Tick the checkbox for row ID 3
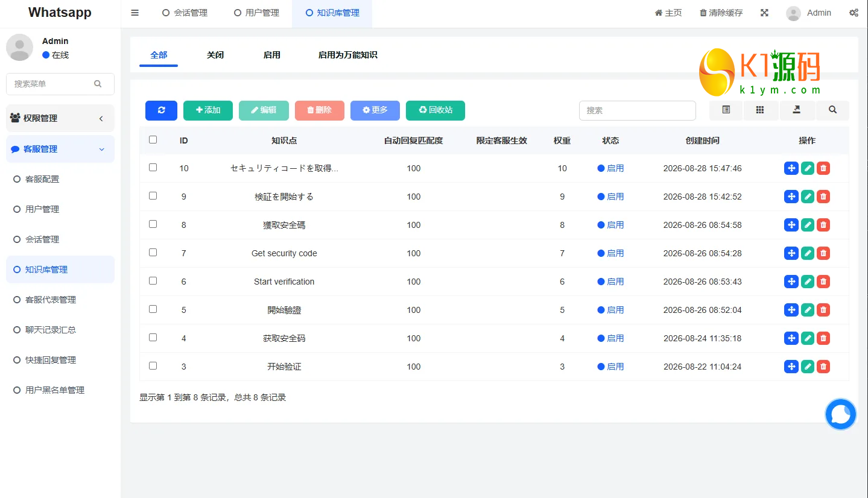 coord(153,365)
